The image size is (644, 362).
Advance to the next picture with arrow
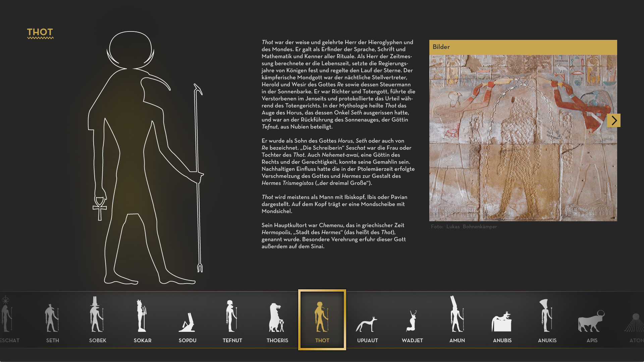[x=613, y=120]
